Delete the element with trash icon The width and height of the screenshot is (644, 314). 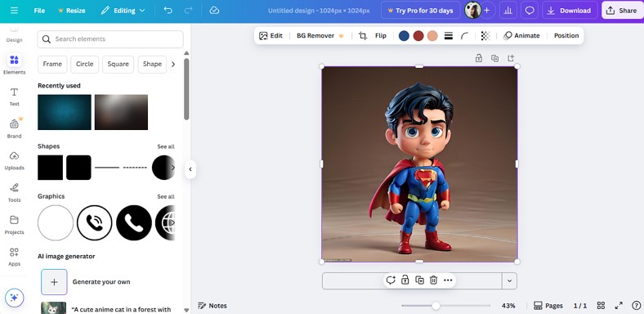pos(433,280)
